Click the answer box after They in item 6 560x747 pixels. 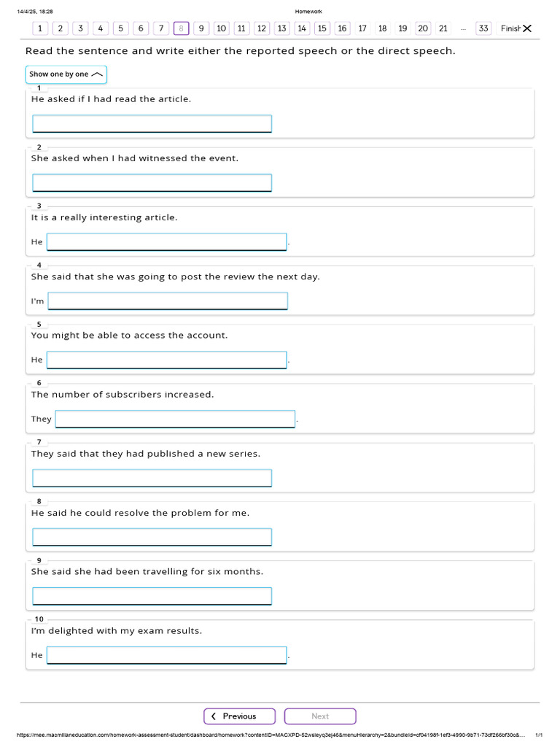coord(175,419)
